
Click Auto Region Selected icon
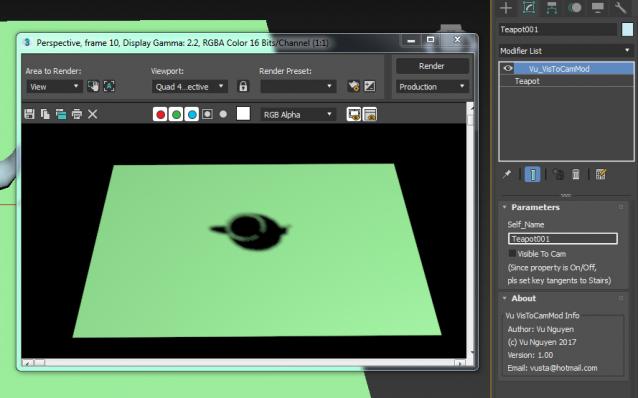pyautogui.click(x=109, y=86)
